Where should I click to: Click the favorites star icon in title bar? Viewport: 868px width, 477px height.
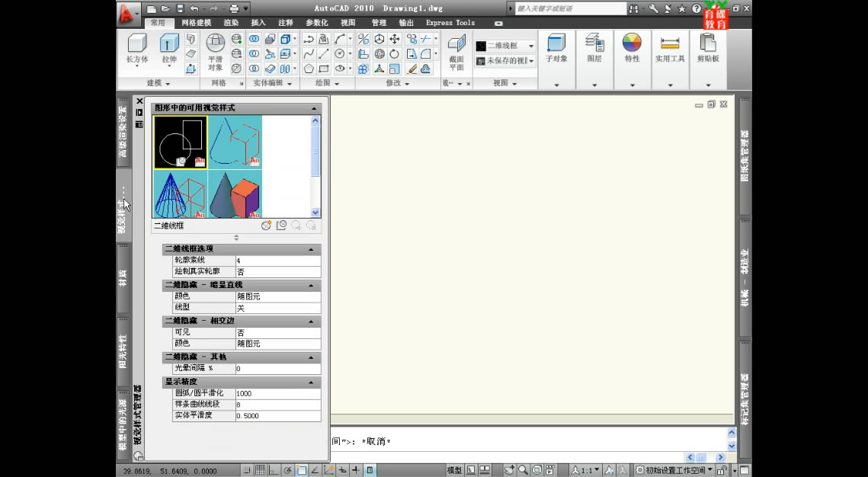682,8
